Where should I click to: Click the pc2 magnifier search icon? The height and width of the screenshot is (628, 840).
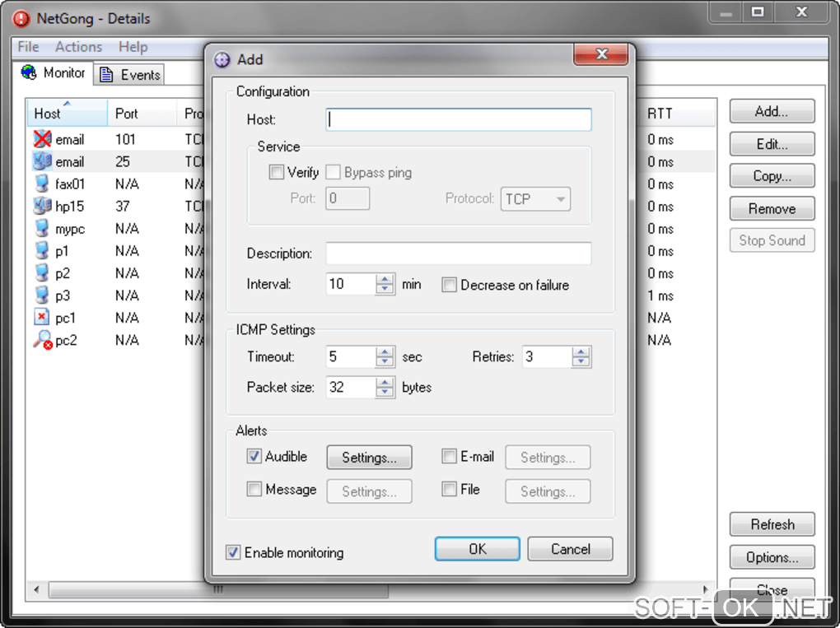[42, 340]
